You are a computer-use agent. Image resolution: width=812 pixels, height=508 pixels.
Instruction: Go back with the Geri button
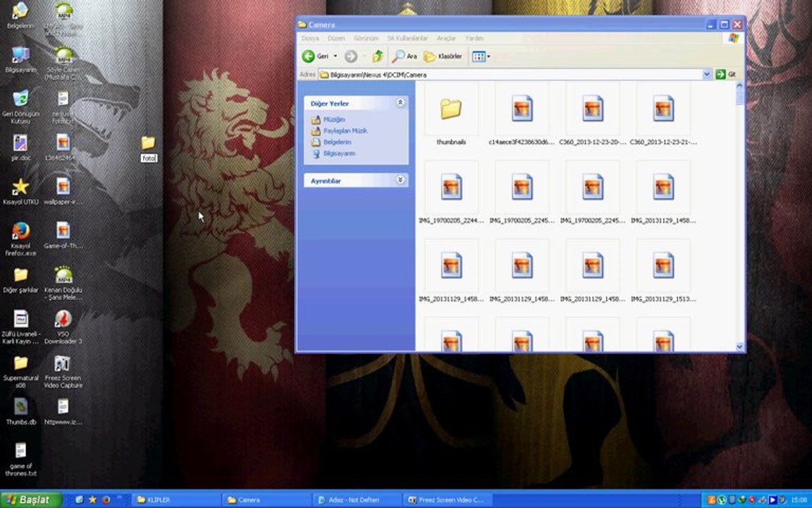(x=315, y=56)
